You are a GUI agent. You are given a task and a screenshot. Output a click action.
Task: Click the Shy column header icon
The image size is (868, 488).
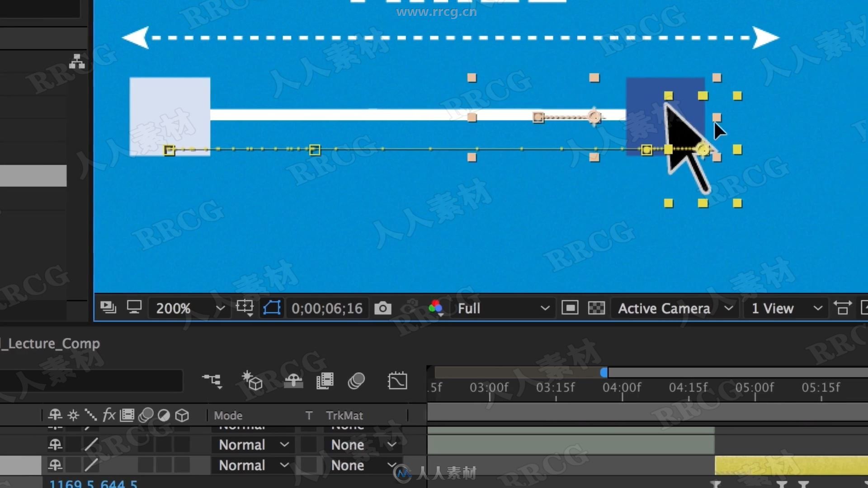click(55, 415)
